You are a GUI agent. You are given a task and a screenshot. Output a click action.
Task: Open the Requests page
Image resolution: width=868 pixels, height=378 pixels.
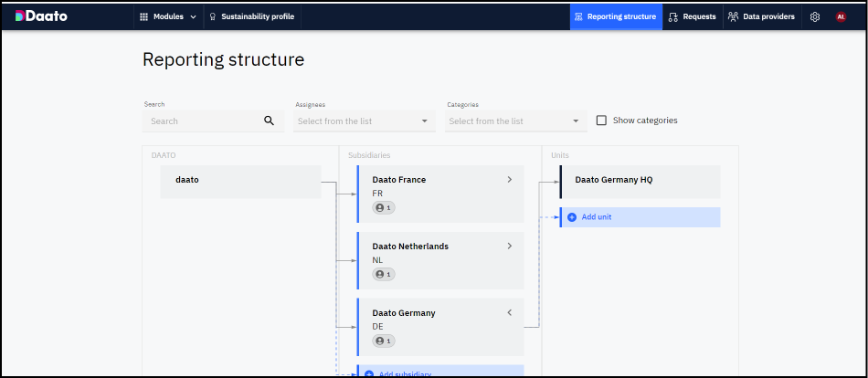[x=692, y=16]
